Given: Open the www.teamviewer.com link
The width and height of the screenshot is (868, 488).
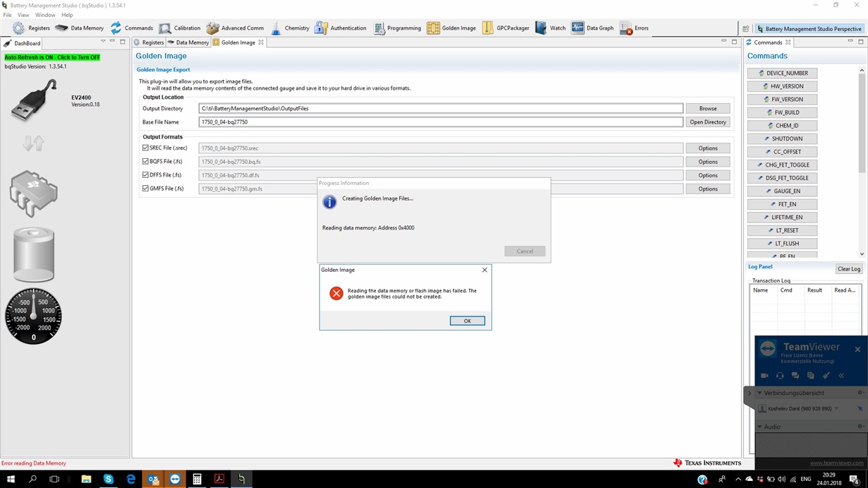Looking at the screenshot, I should [836, 463].
